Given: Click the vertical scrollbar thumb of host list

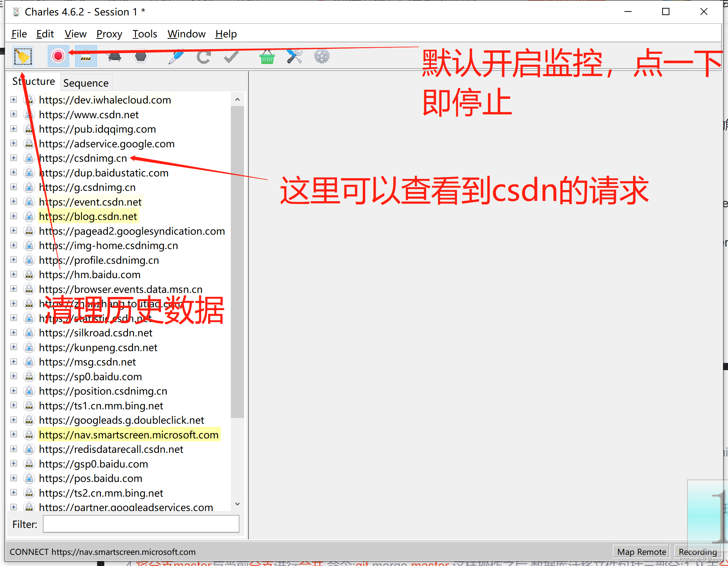Looking at the screenshot, I should tap(237, 262).
